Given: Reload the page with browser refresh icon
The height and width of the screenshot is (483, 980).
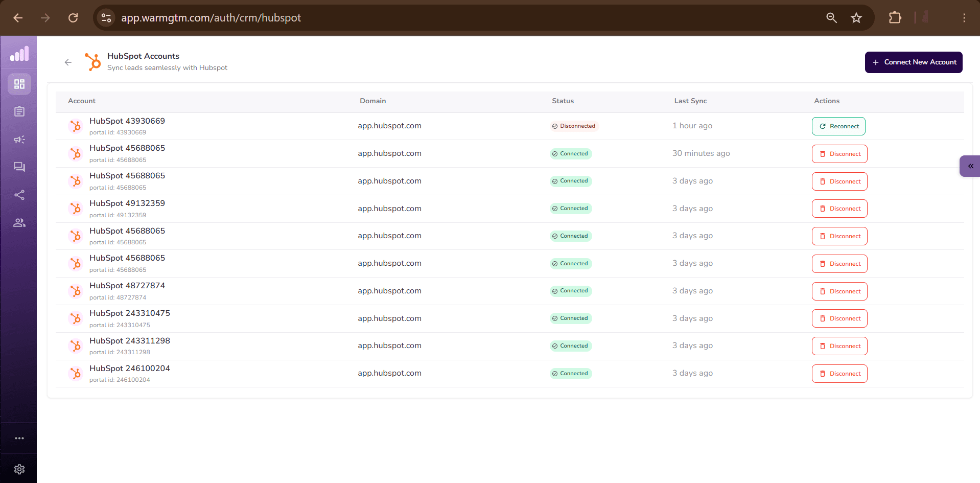Looking at the screenshot, I should coord(73,18).
